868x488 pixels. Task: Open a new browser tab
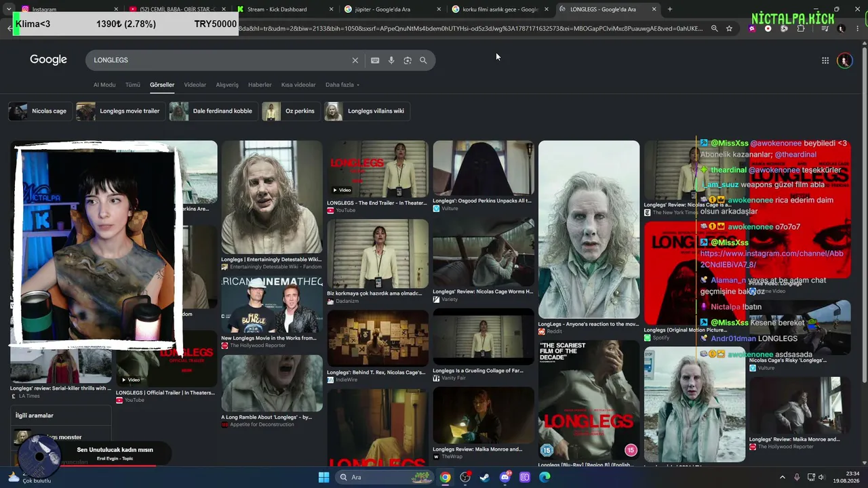(670, 9)
